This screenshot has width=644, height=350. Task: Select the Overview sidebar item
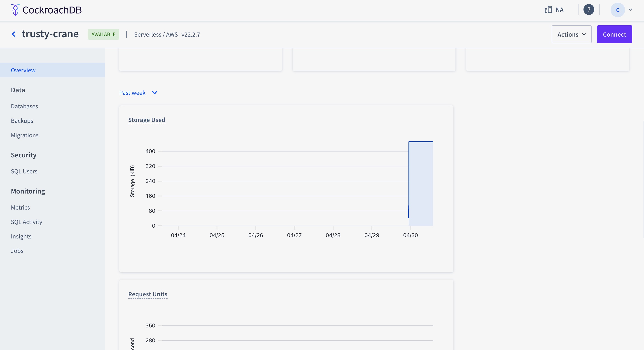pos(23,70)
